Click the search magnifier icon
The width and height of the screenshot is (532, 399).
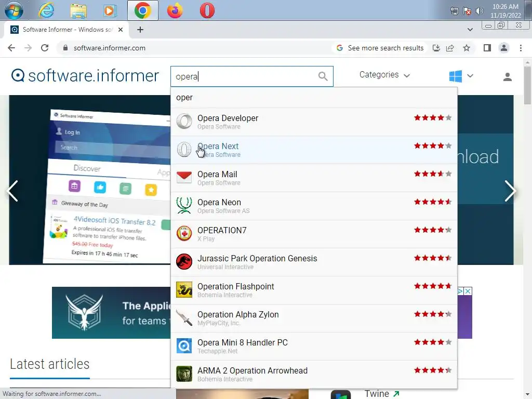[323, 76]
